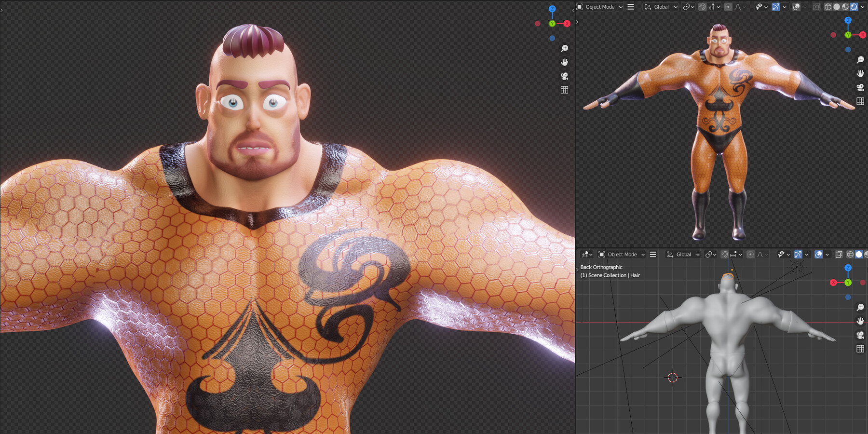Click blue Z axis in Back Orthographic gizmo
Viewport: 868px width, 434px height.
pos(848,268)
